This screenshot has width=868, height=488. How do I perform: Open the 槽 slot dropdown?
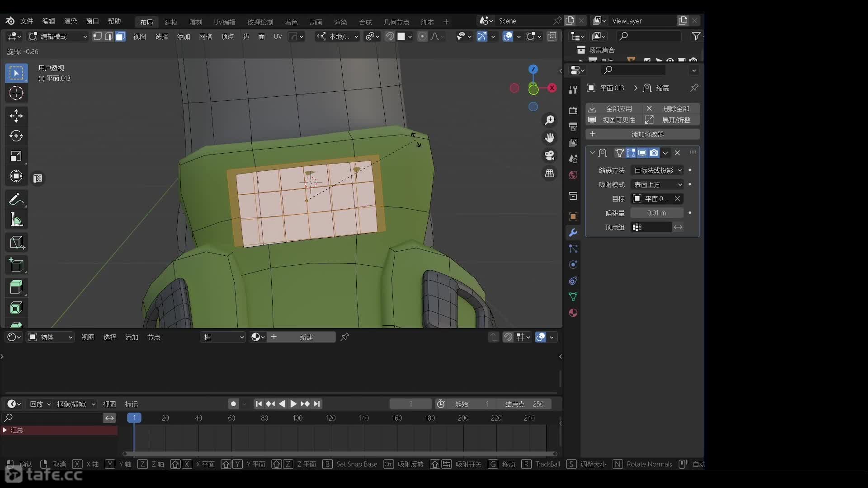(x=223, y=337)
